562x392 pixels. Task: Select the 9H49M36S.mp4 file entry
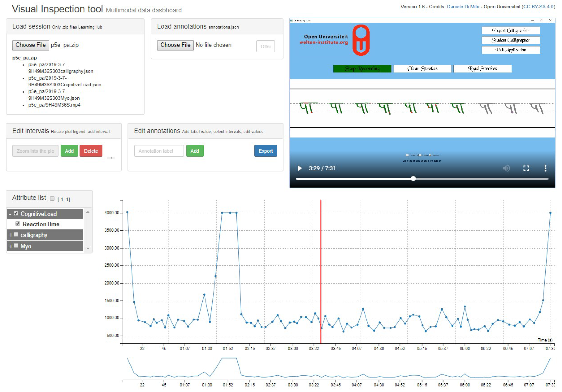(x=54, y=105)
